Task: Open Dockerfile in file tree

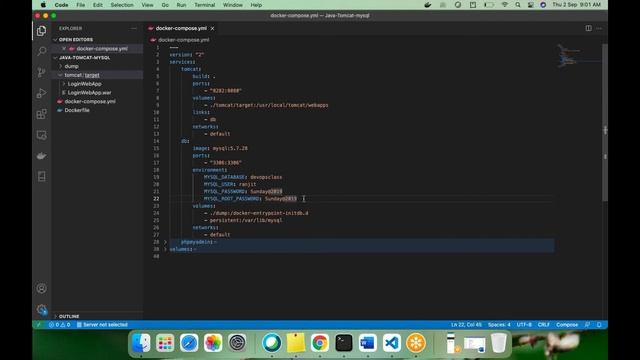Action: [77, 110]
